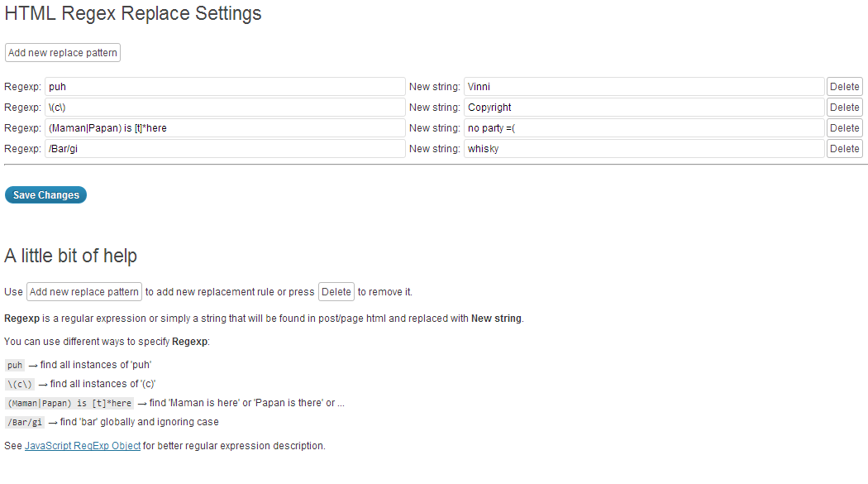This screenshot has width=868, height=484.
Task: Edit the New string field 'Copyright'
Action: point(644,108)
